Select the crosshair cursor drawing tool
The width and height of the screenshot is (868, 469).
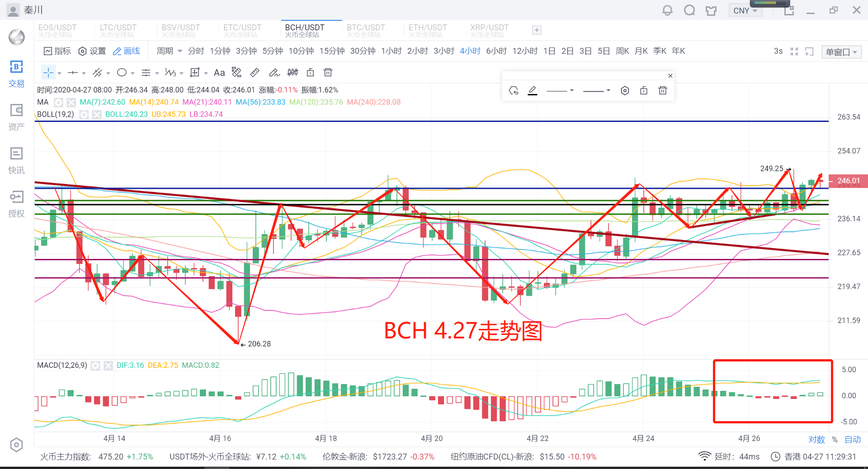48,72
